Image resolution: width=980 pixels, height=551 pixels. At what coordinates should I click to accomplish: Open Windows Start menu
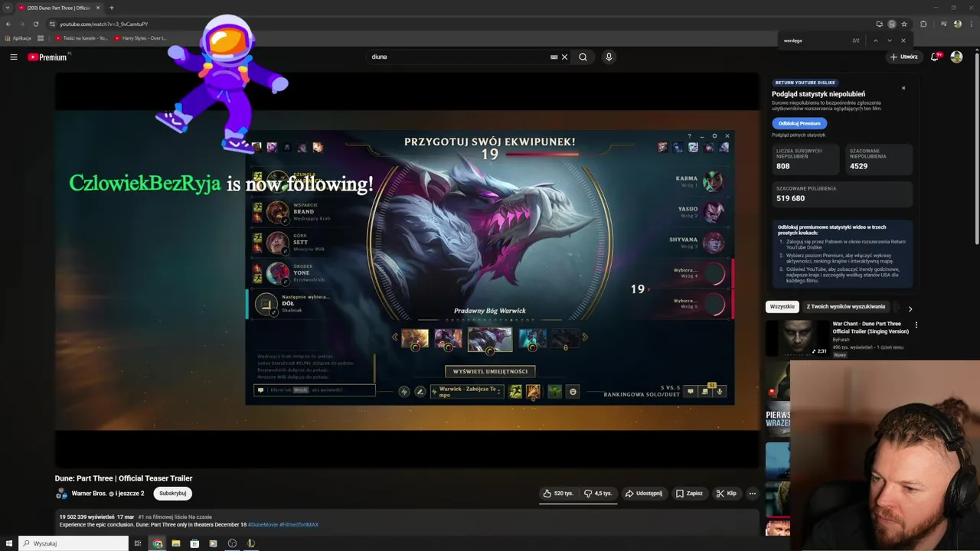tap(9, 543)
